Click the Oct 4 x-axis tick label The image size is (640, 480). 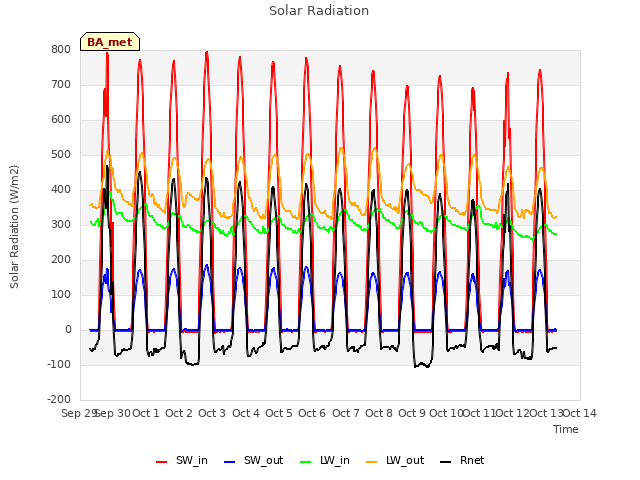(246, 413)
